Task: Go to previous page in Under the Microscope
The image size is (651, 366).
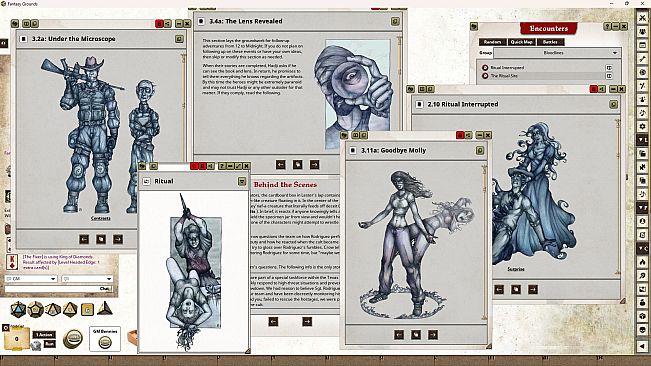Action: tap(84, 239)
